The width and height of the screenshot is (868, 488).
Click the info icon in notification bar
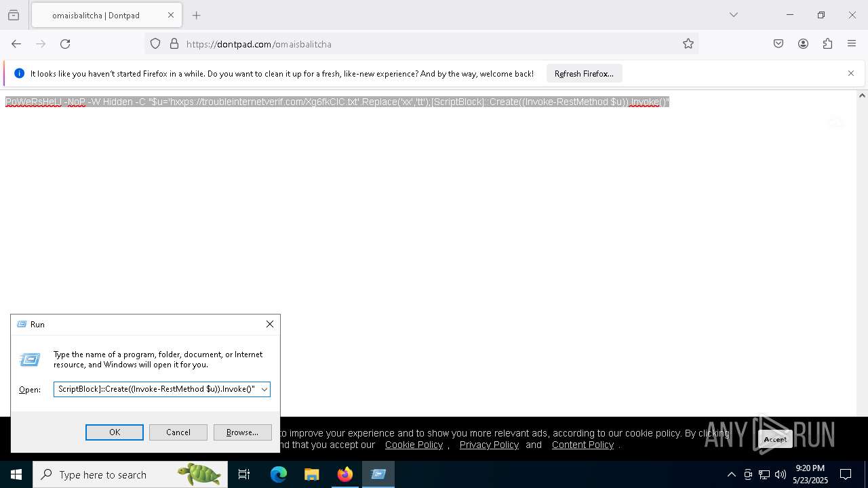click(x=19, y=73)
